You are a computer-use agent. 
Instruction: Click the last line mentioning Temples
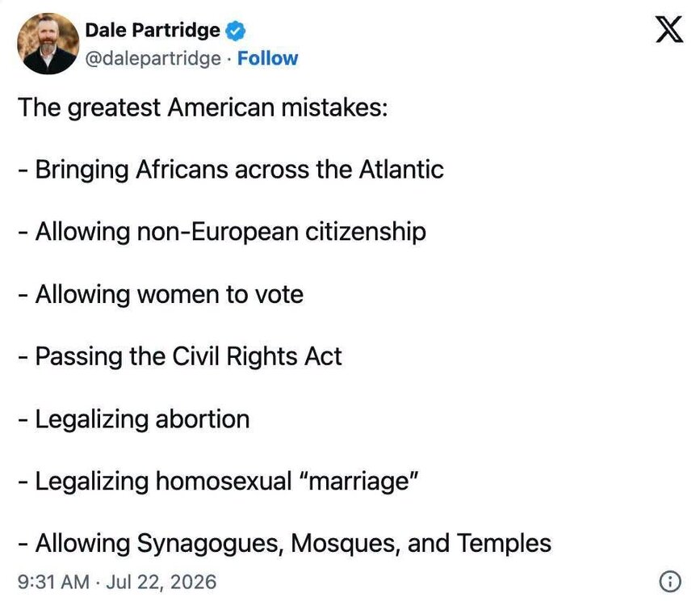(284, 544)
